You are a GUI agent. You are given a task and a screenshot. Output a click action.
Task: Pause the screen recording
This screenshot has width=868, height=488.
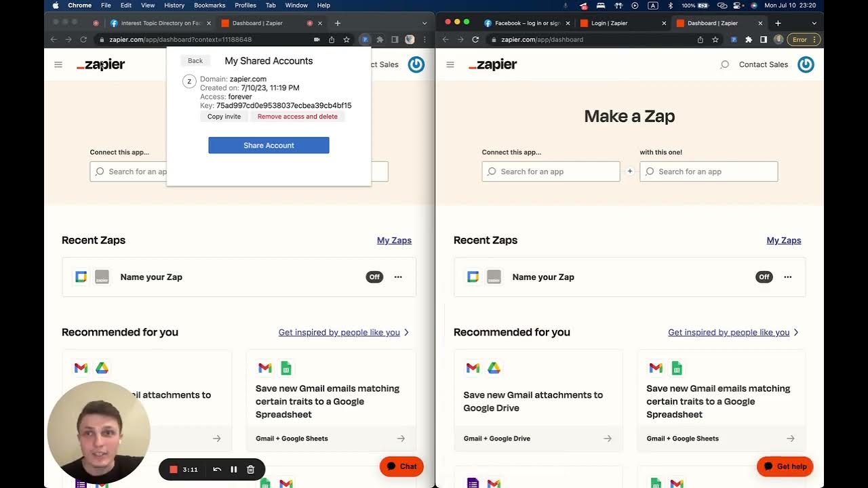(234, 469)
